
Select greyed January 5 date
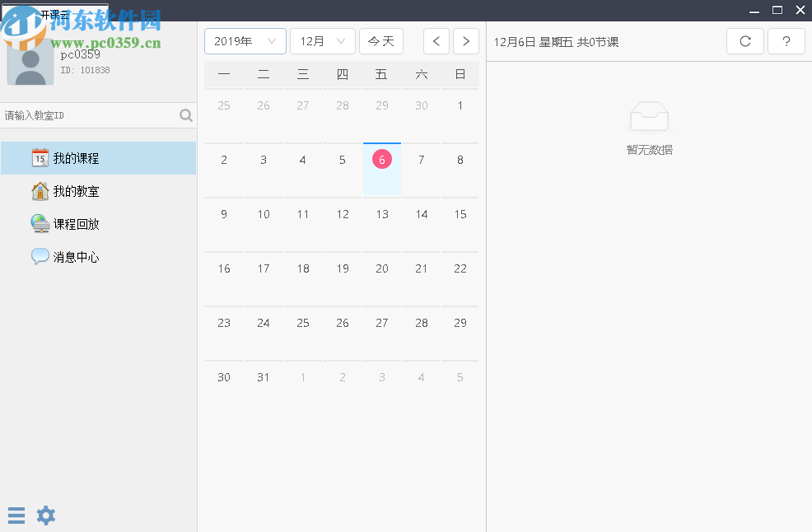[x=460, y=388]
